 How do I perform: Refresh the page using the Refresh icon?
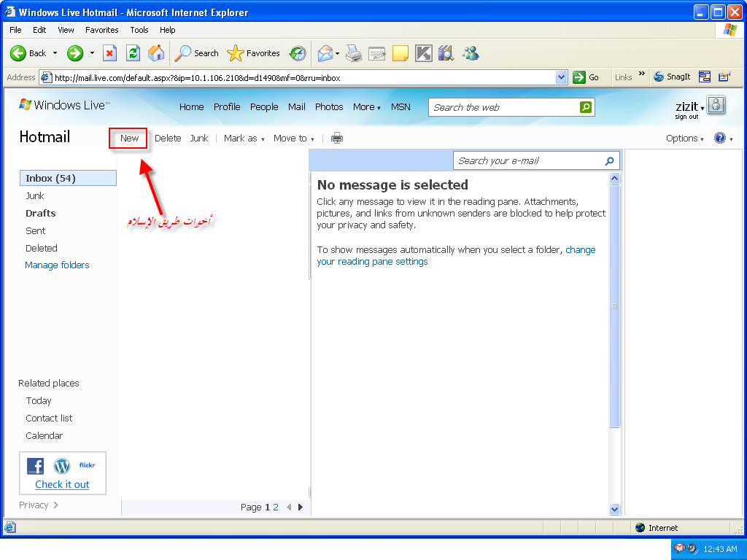click(133, 52)
